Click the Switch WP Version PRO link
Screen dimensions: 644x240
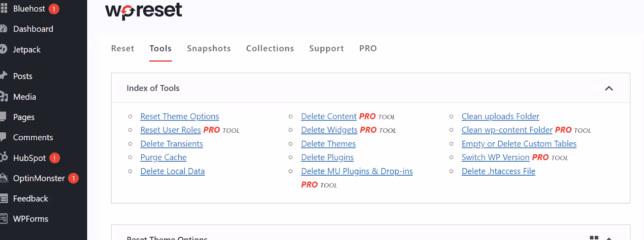click(495, 157)
